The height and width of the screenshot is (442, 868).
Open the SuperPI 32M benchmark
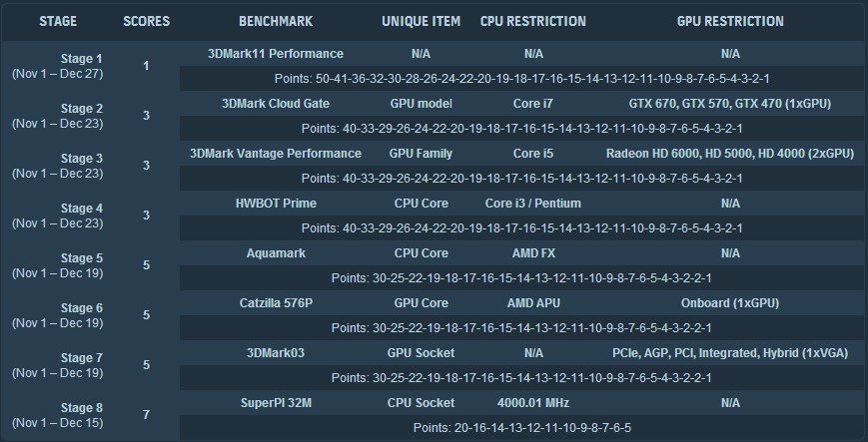coord(275,403)
